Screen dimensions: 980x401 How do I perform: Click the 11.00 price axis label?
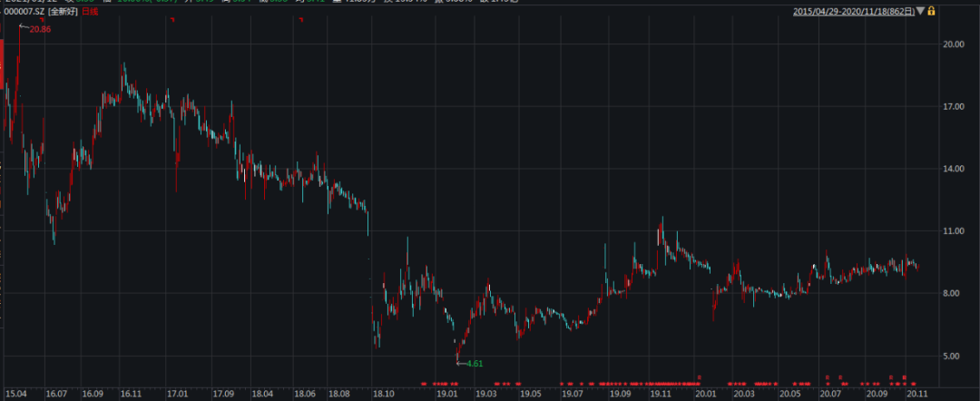tap(953, 232)
